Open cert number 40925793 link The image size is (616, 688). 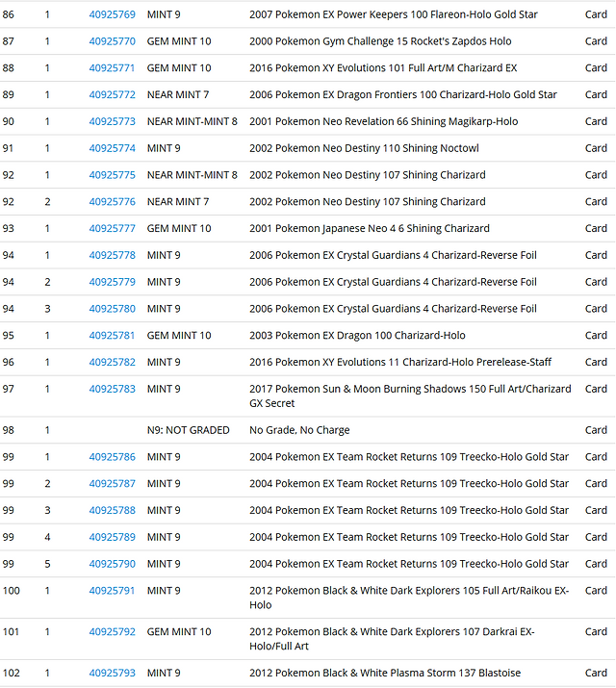[x=112, y=674]
